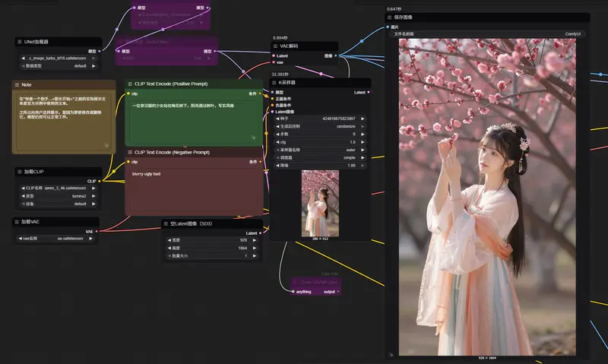Click the 图片 input slot on 保存图像

click(388, 27)
